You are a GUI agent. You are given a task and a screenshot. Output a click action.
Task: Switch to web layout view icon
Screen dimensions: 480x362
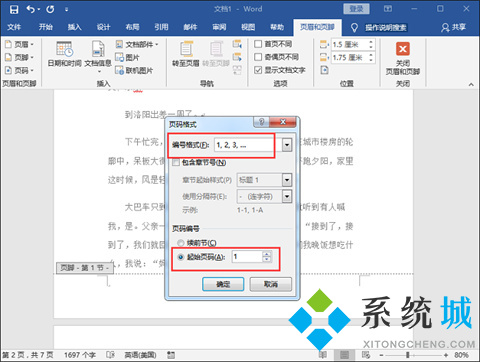pyautogui.click(x=366, y=355)
